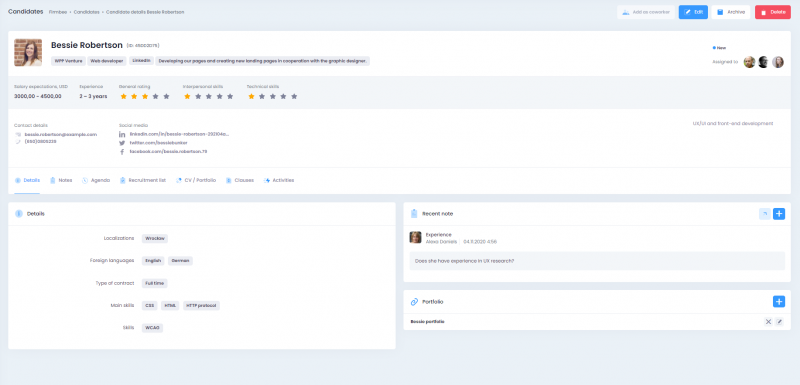
Task: Set Technical skills to four stars
Action: (x=283, y=96)
